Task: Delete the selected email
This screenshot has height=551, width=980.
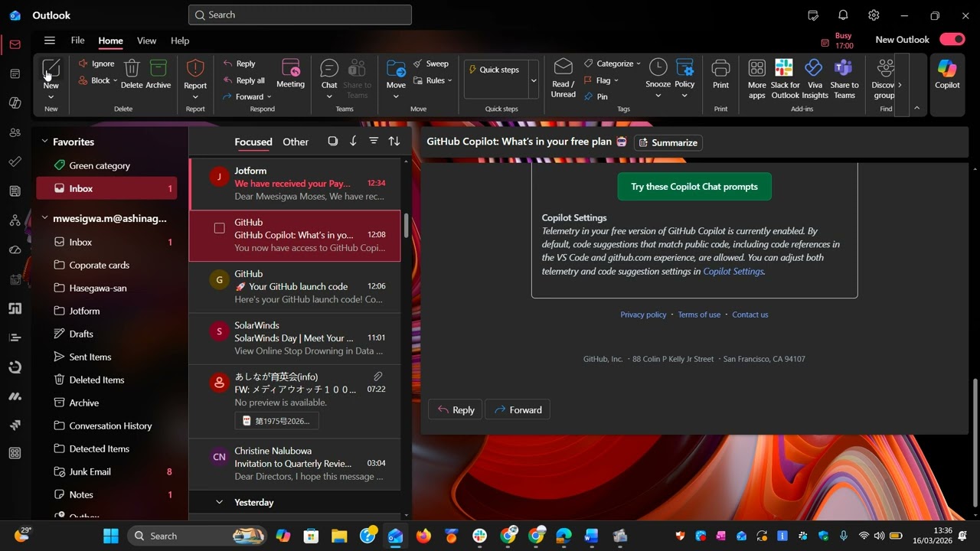Action: pyautogui.click(x=132, y=74)
